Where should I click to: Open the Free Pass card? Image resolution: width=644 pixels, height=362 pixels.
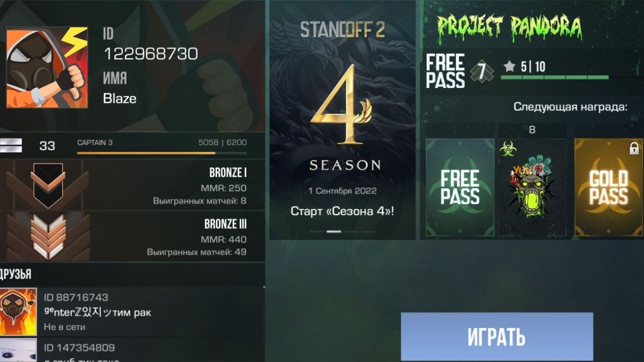[x=460, y=187]
